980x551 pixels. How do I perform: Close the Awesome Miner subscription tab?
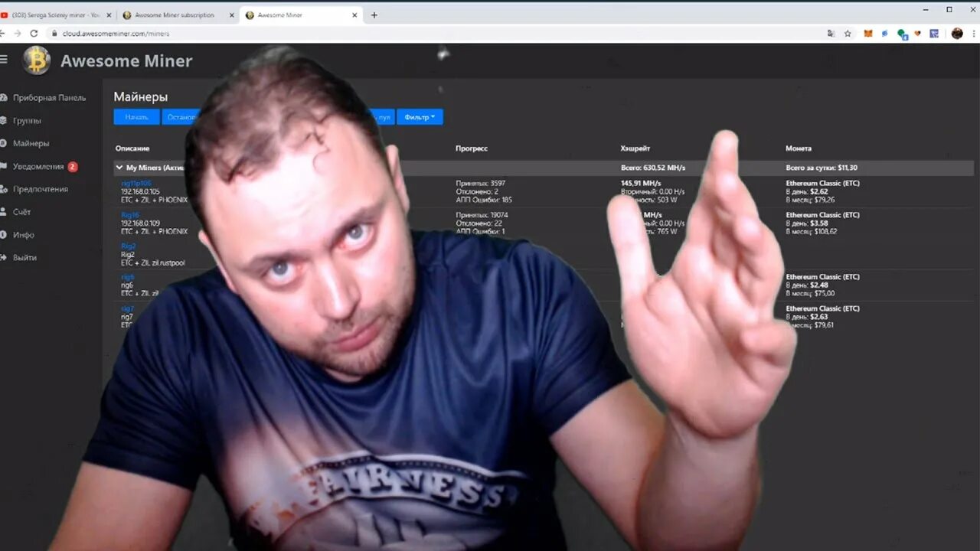(x=232, y=15)
